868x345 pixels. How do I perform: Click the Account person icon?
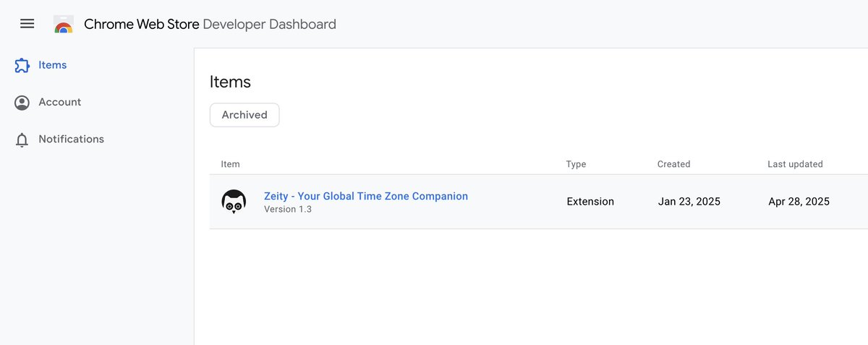pos(22,103)
